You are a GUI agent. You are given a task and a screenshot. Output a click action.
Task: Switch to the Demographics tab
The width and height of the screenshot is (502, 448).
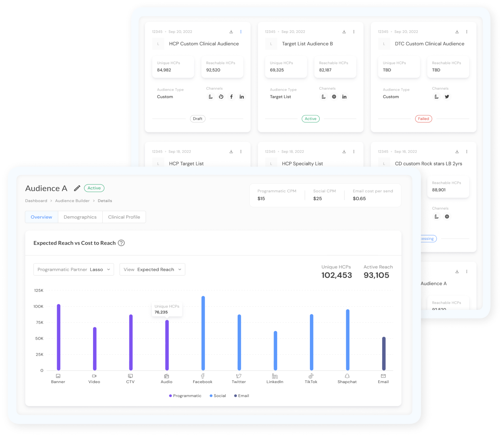pos(80,217)
